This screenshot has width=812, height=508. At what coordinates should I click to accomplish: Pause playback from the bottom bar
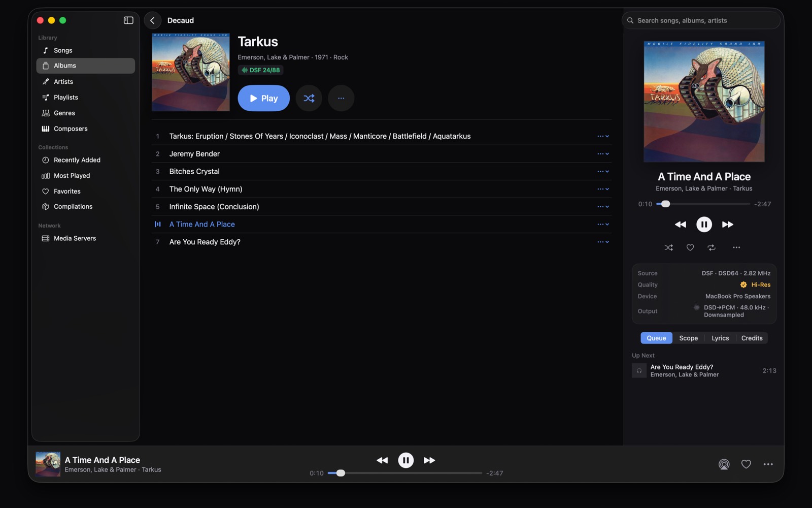point(405,460)
